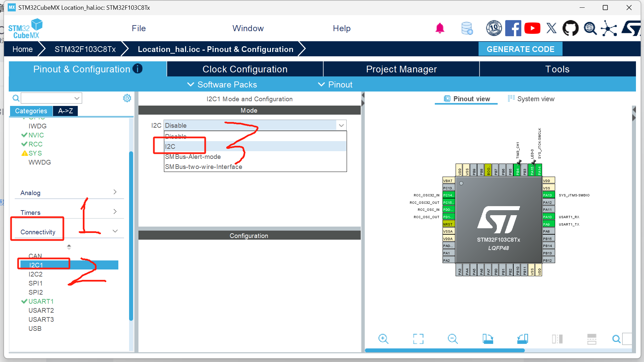Open the notifications bell icon
This screenshot has width=644, height=362.
(440, 28)
